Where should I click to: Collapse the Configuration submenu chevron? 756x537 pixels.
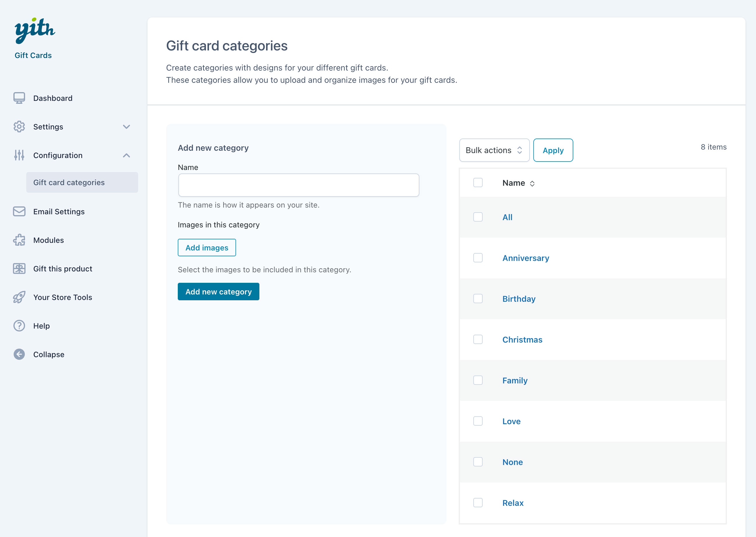pos(126,155)
